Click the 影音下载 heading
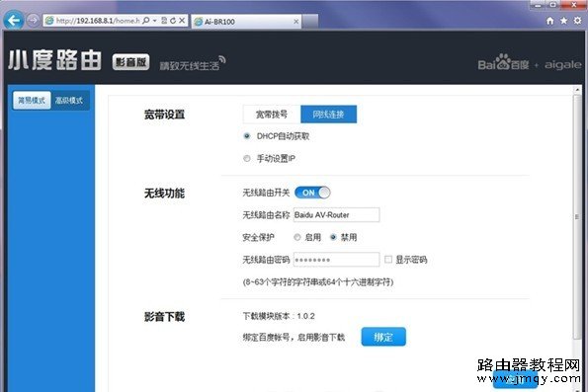 (164, 317)
